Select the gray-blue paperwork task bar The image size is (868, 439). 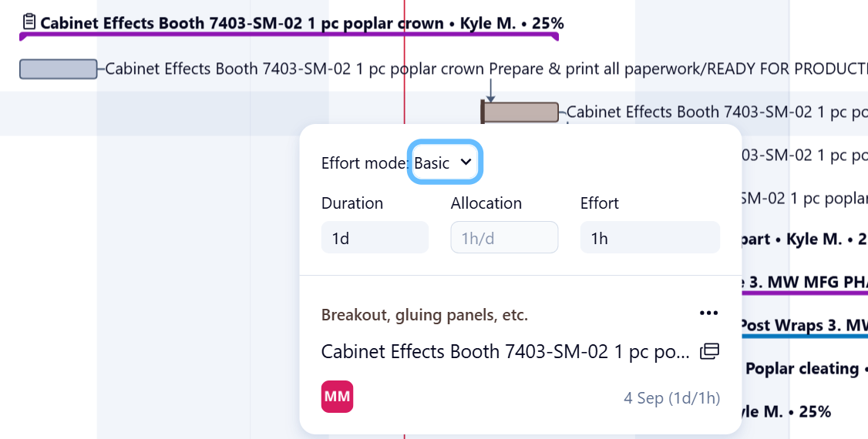tap(58, 69)
